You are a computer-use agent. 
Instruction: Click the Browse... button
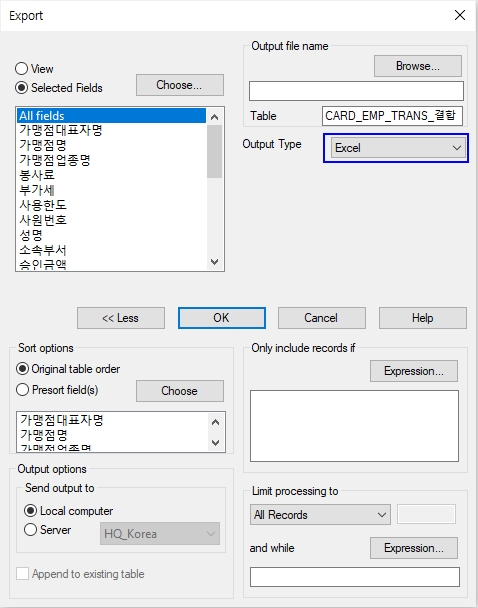418,66
